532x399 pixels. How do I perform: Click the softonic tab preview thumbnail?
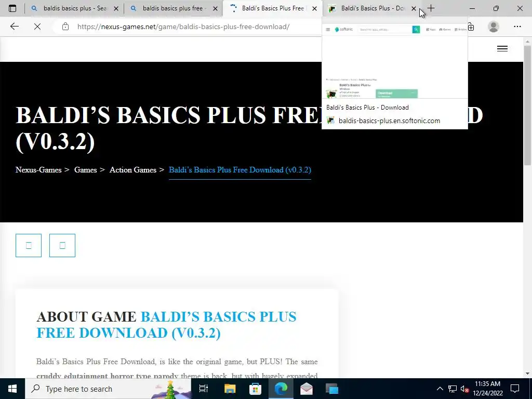pyautogui.click(x=395, y=62)
